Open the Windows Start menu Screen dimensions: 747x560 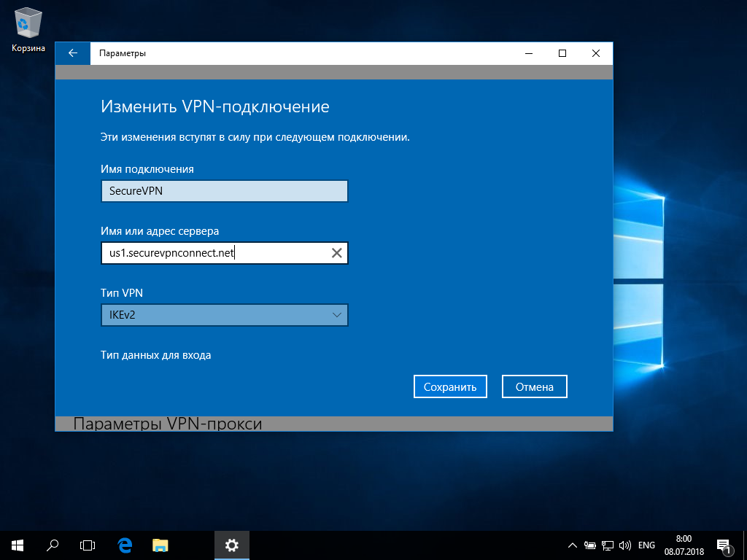point(18,545)
